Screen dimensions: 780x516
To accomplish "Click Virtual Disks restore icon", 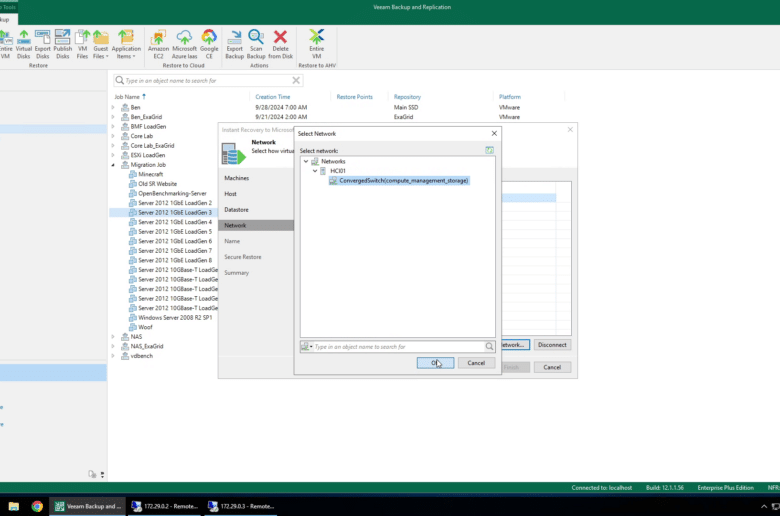I will [23, 44].
